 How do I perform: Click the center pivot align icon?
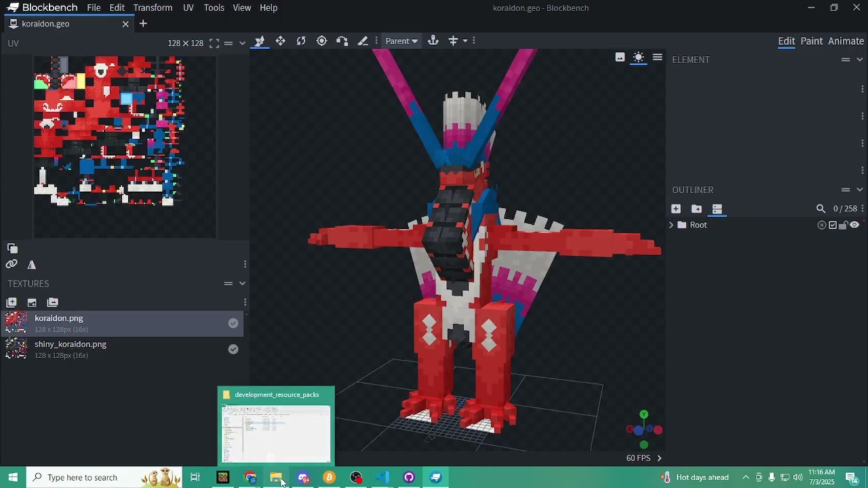[x=454, y=41]
